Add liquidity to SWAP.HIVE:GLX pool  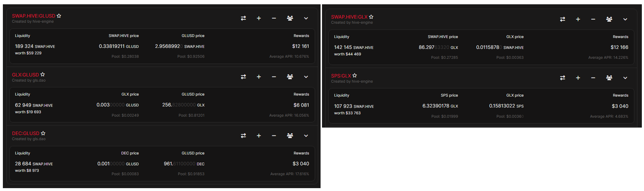point(578,19)
